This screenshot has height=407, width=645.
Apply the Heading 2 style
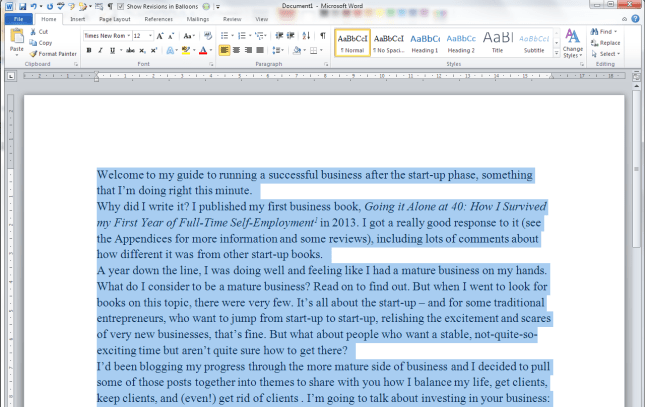point(461,43)
